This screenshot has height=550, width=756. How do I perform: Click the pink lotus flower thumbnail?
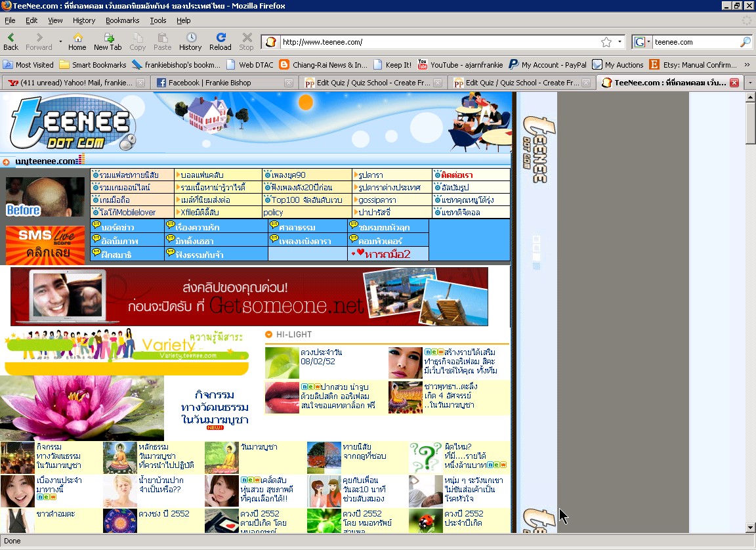82,408
